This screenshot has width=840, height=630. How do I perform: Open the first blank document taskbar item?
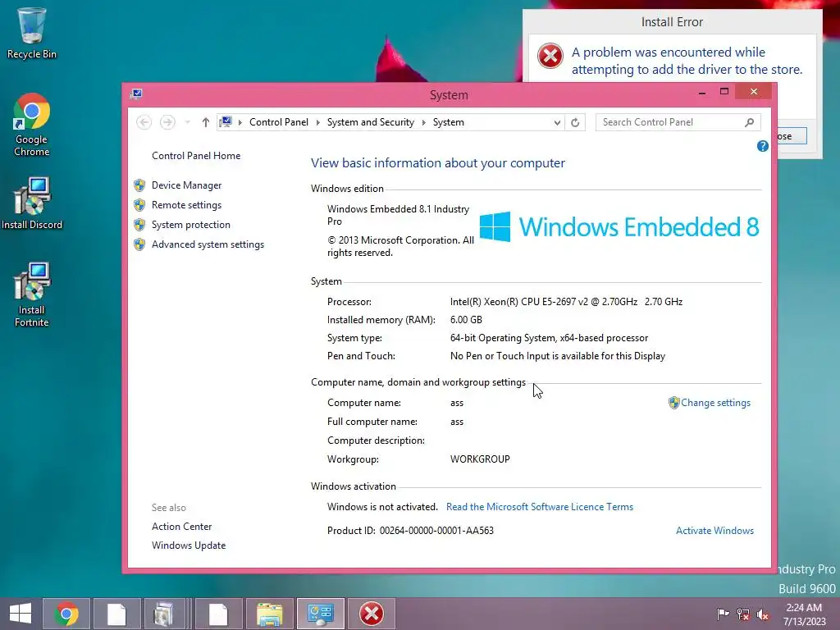[x=116, y=614]
